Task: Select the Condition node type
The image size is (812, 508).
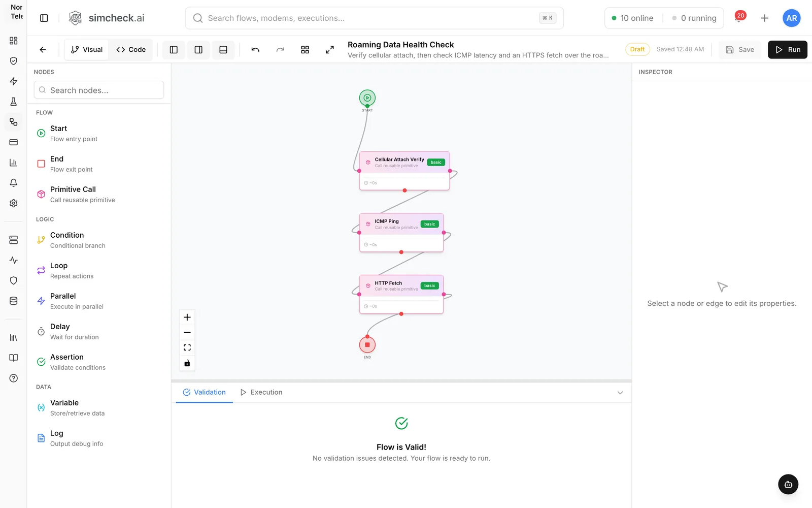Action: (99, 240)
